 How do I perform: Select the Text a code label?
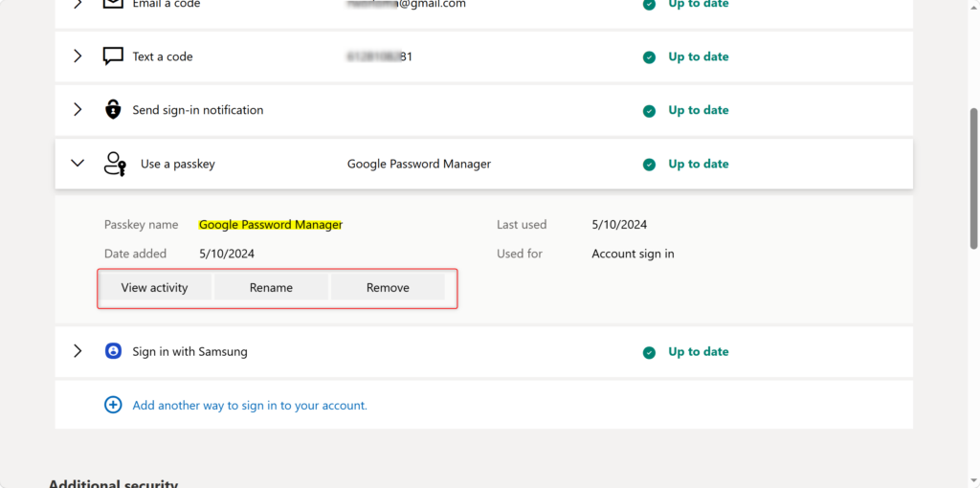[x=163, y=56]
